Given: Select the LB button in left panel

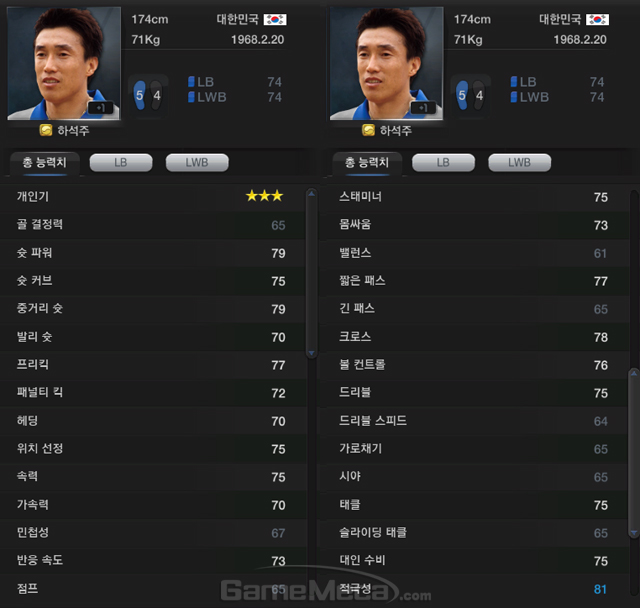Looking at the screenshot, I should [121, 163].
